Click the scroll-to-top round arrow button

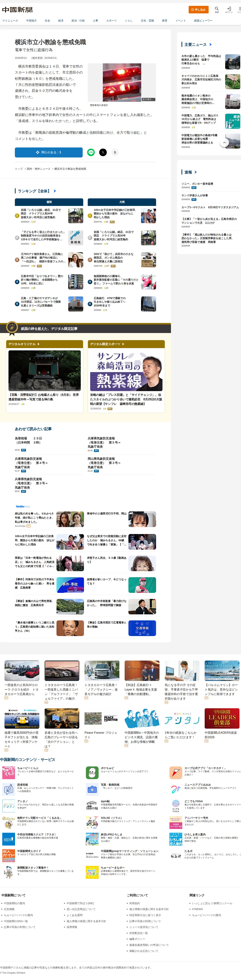click(224, 143)
